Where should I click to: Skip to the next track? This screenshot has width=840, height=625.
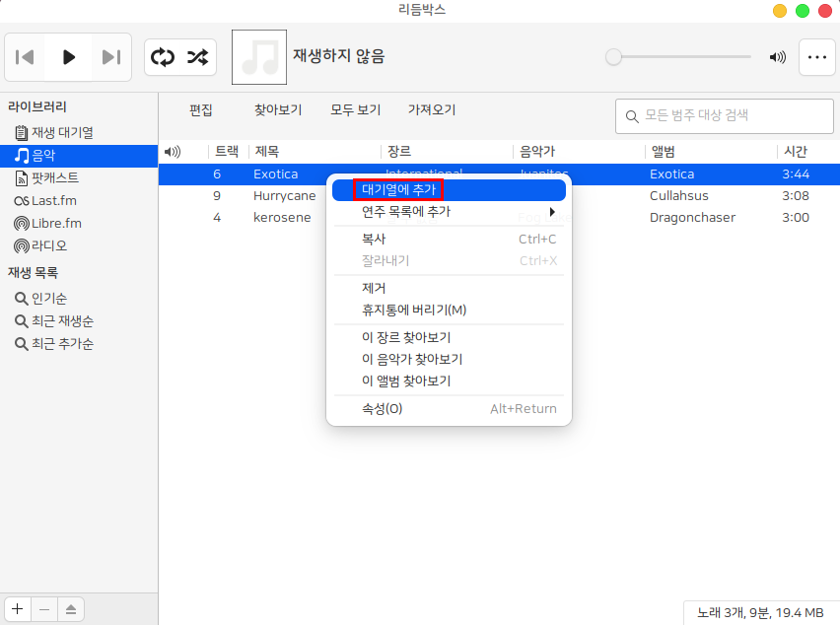tap(110, 57)
